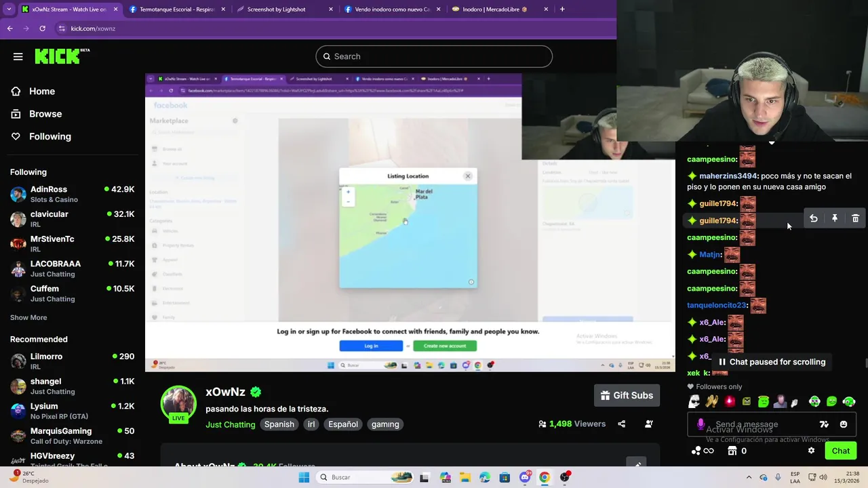Focus the Kick search field

434,56
